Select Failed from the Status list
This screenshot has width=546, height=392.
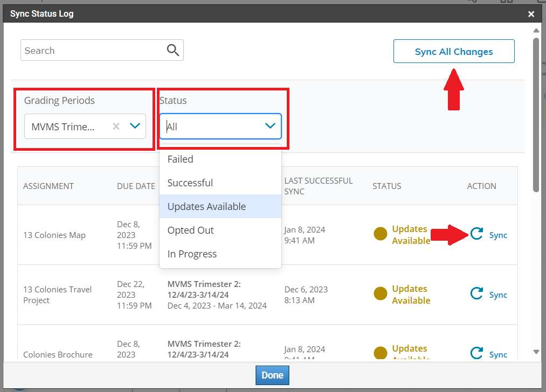click(x=181, y=159)
